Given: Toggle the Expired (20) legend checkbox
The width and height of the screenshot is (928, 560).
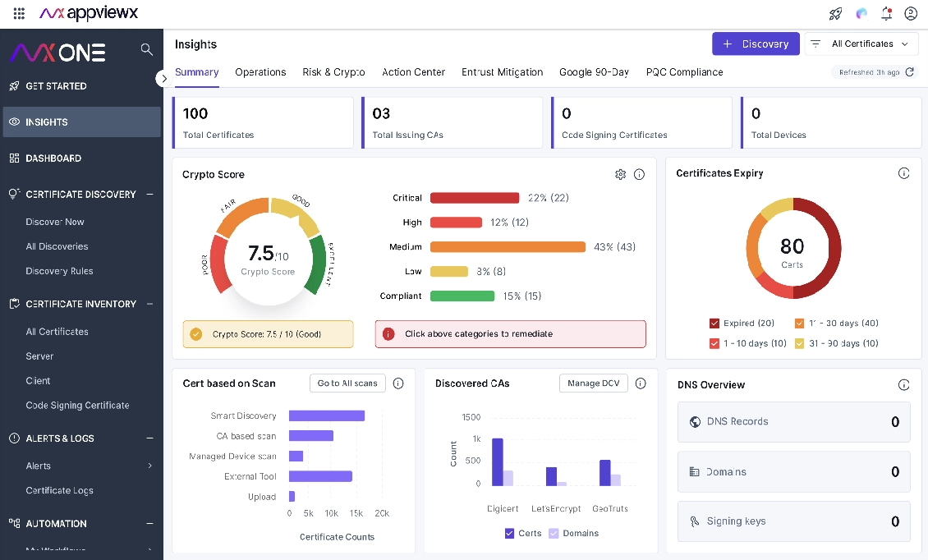Looking at the screenshot, I should [714, 324].
